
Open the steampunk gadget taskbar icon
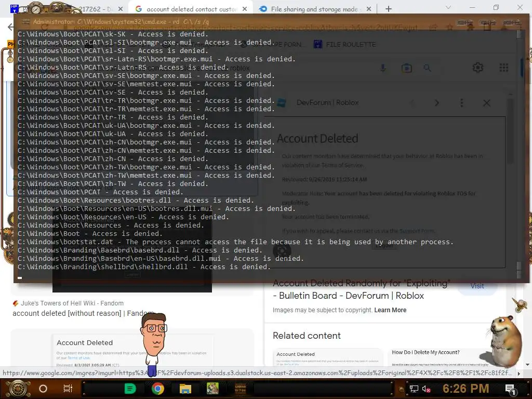pos(240,389)
